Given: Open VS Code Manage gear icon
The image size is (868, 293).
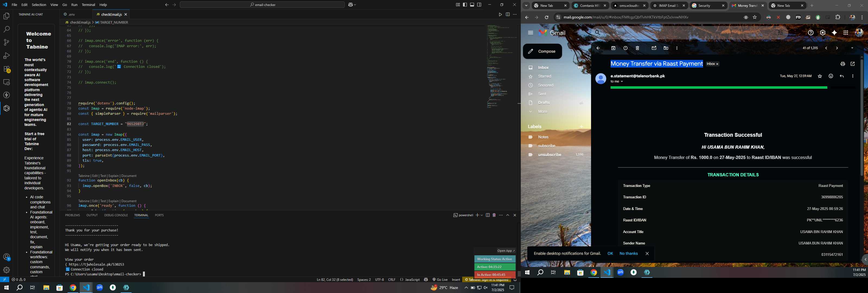Looking at the screenshot, I should click(x=7, y=270).
